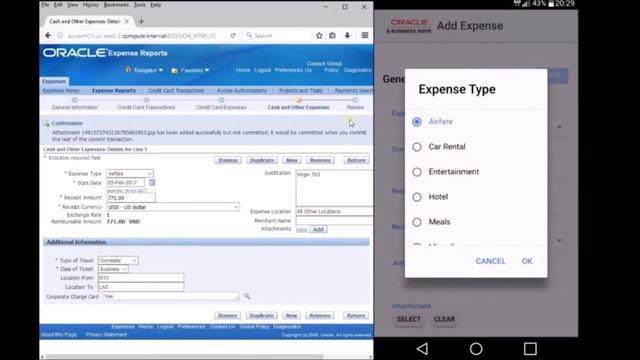640x360 pixels.
Task: Click the Firefox back arrow button
Action: 48,36
